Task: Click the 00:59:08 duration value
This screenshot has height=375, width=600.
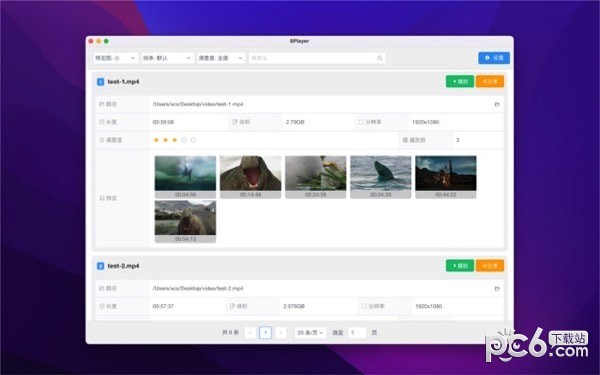Action: point(163,122)
